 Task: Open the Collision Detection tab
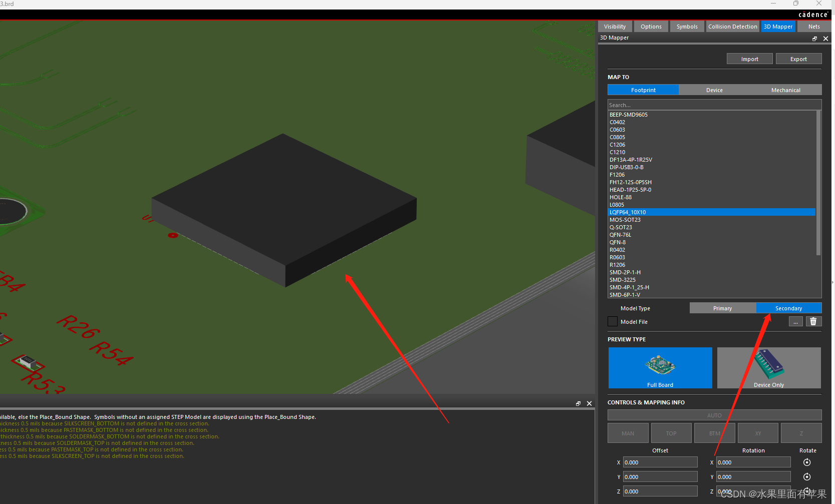pyautogui.click(x=732, y=27)
